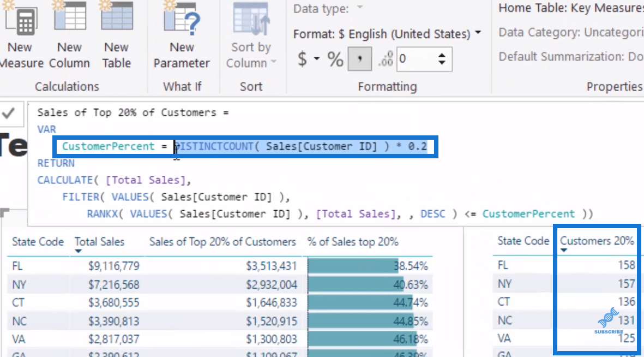Screen dimensions: 644x357
Task: Toggle thousands separator comma button
Action: tap(360, 59)
